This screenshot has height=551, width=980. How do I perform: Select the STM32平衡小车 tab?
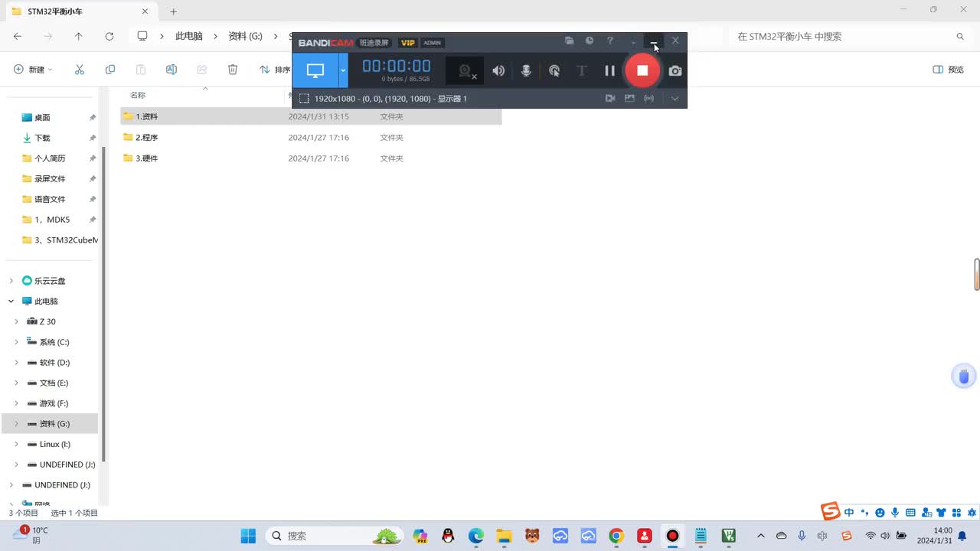click(80, 11)
